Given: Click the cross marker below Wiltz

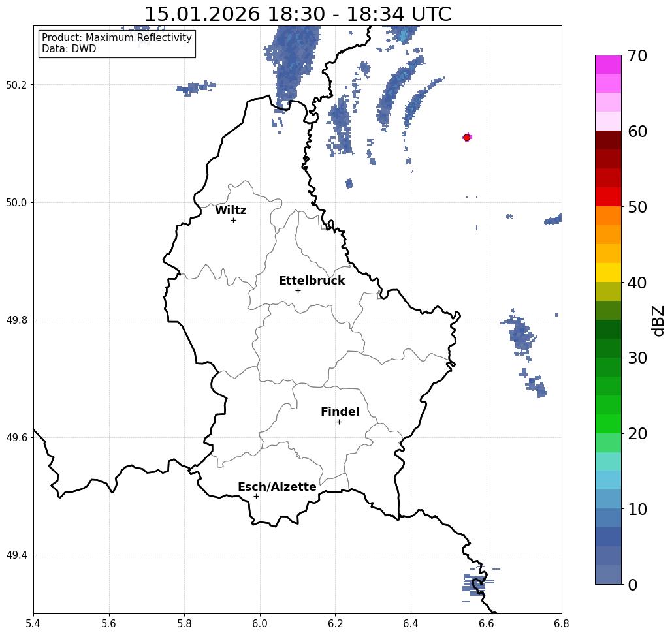Looking at the screenshot, I should coord(234,221).
